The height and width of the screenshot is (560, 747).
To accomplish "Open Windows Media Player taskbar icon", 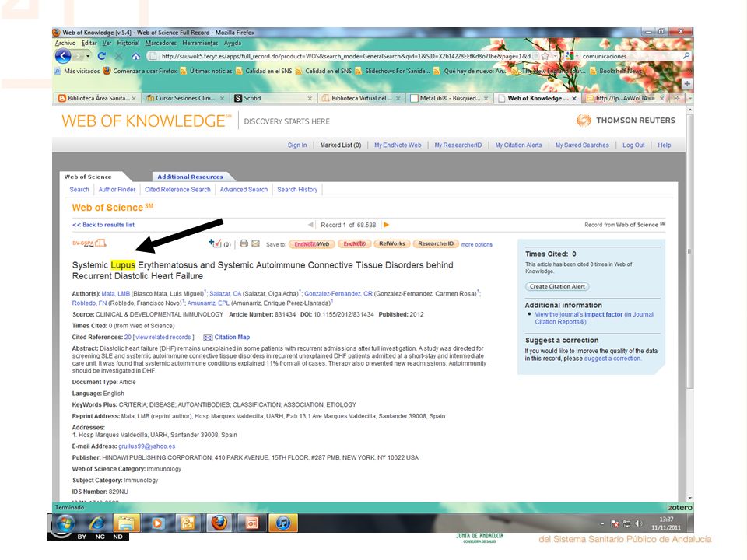I will point(157,523).
